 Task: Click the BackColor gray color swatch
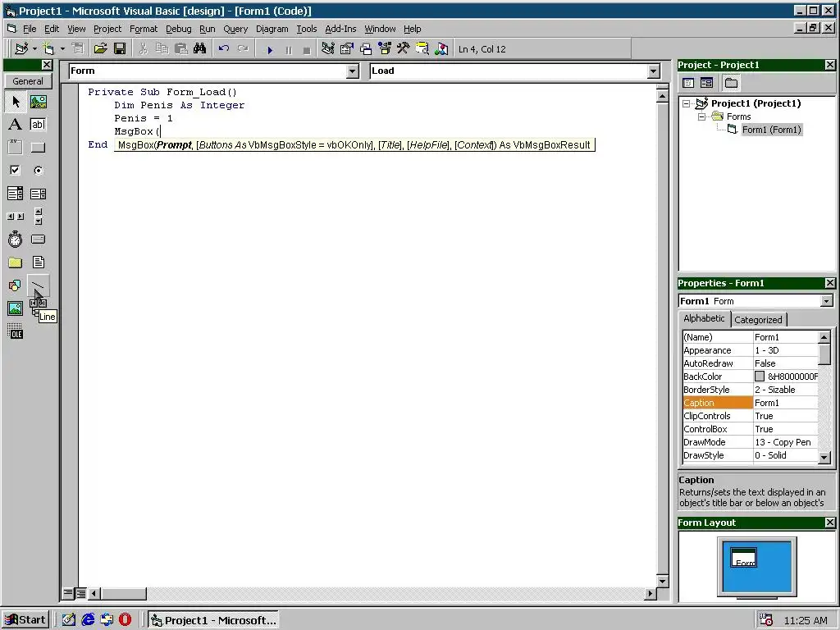pyautogui.click(x=760, y=377)
